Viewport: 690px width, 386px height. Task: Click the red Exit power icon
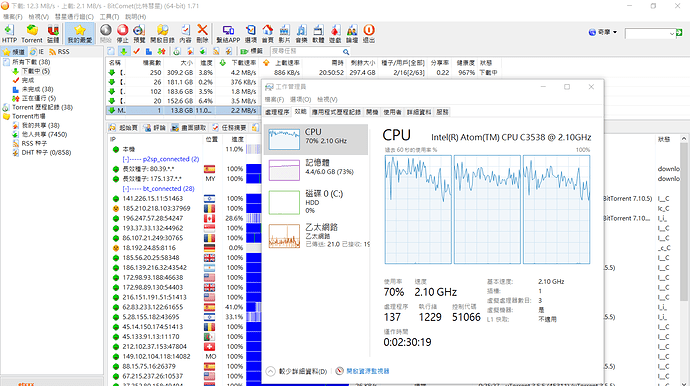[x=369, y=34]
